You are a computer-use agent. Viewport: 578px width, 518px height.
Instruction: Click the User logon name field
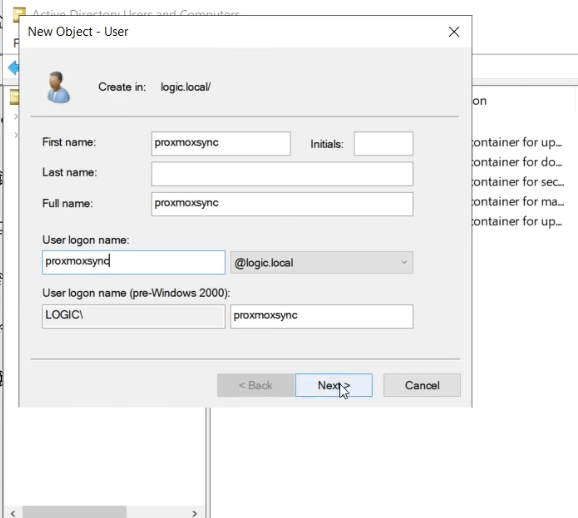[x=133, y=263]
